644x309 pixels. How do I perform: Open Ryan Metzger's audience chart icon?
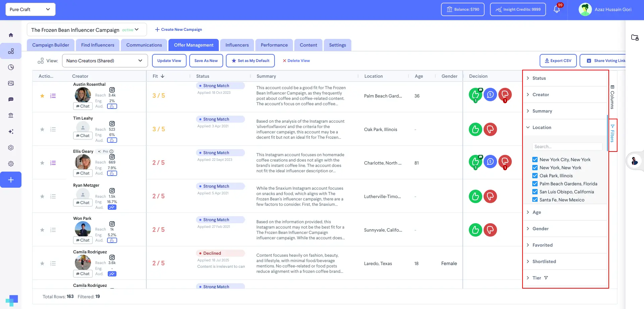[112, 207]
